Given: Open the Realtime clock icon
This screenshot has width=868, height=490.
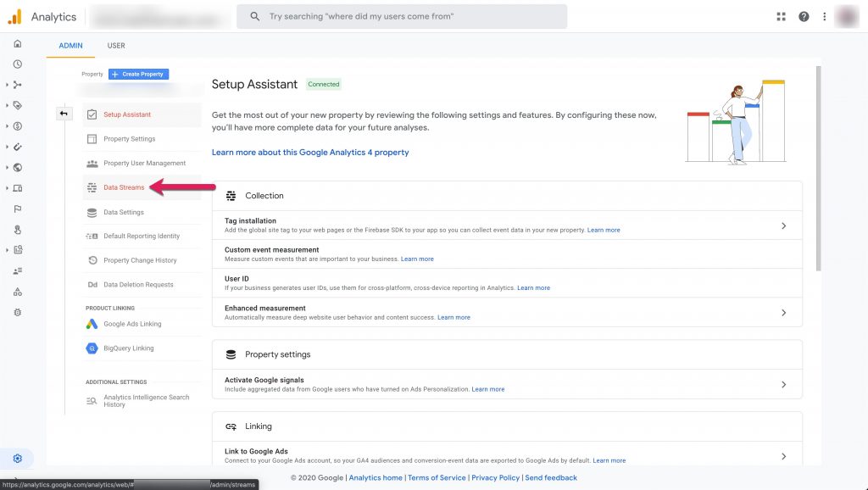Looking at the screenshot, I should [x=18, y=64].
